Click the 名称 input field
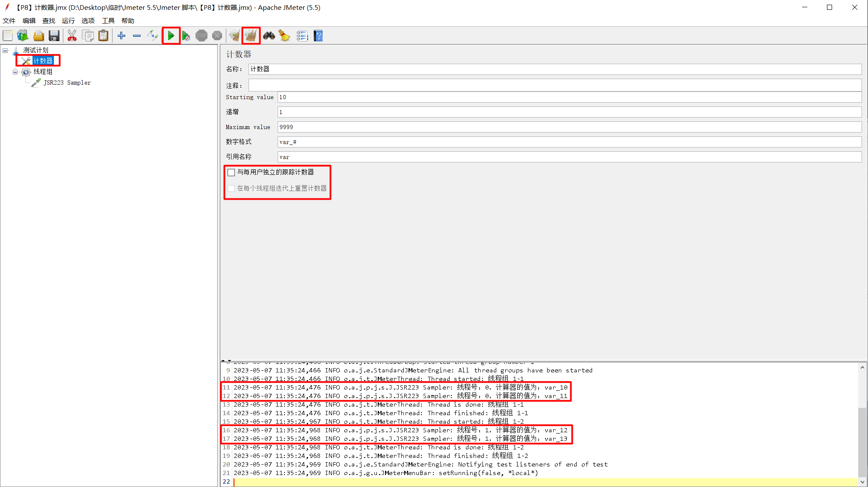Screen dimensions: 868x487 pyautogui.click(x=555, y=69)
